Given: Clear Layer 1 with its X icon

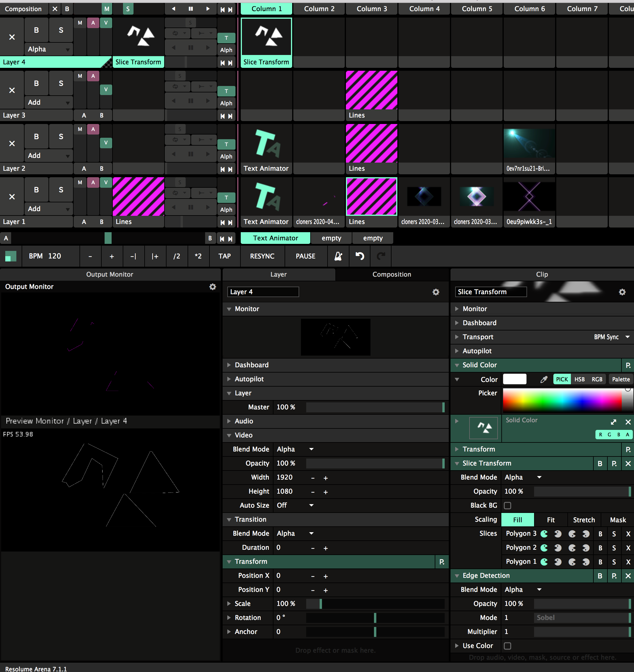Looking at the screenshot, I should (x=12, y=197).
